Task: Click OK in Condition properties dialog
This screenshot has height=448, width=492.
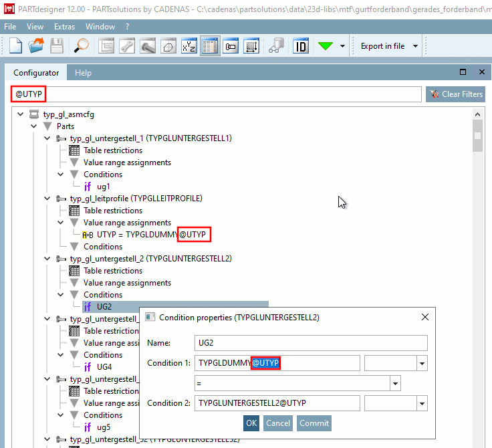Action: [x=251, y=423]
